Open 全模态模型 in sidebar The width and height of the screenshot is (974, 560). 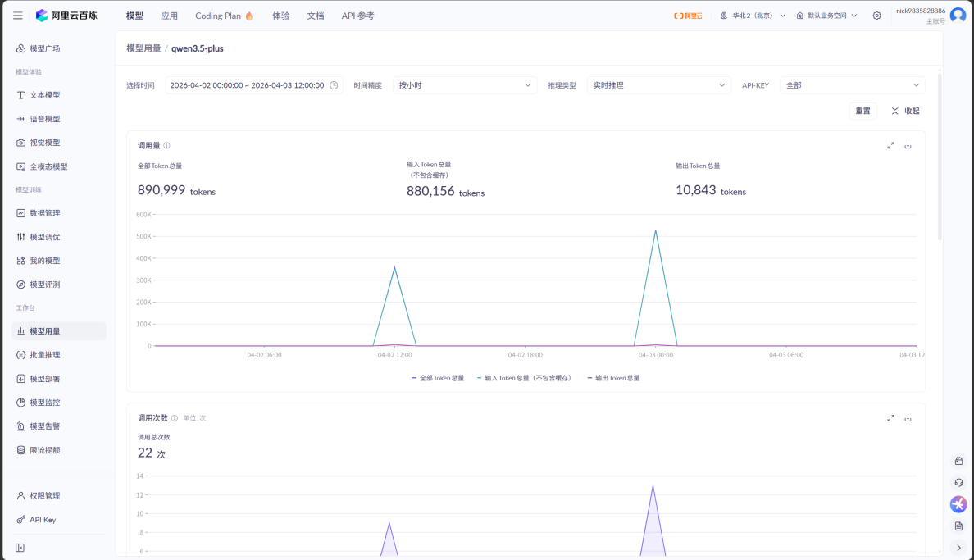coord(59,166)
